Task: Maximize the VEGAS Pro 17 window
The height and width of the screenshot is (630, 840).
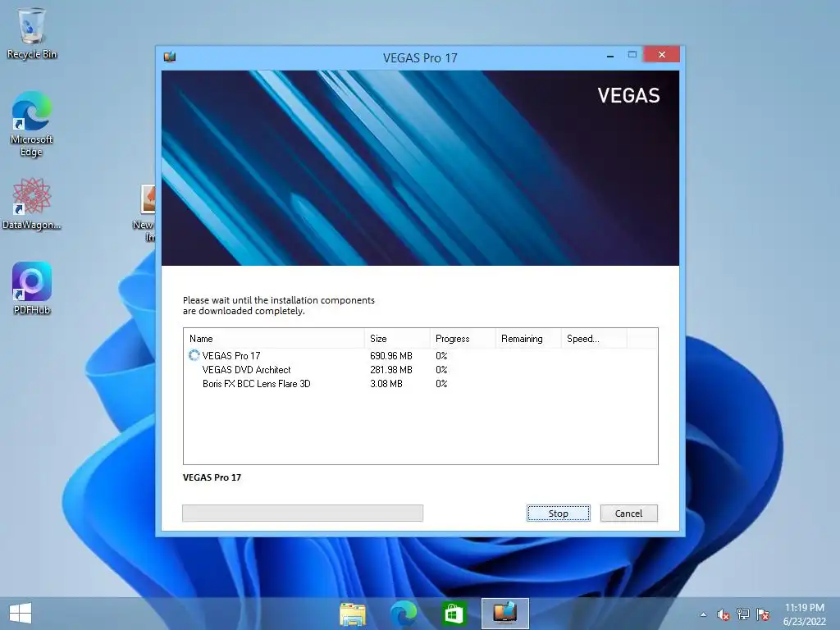Action: click(632, 55)
